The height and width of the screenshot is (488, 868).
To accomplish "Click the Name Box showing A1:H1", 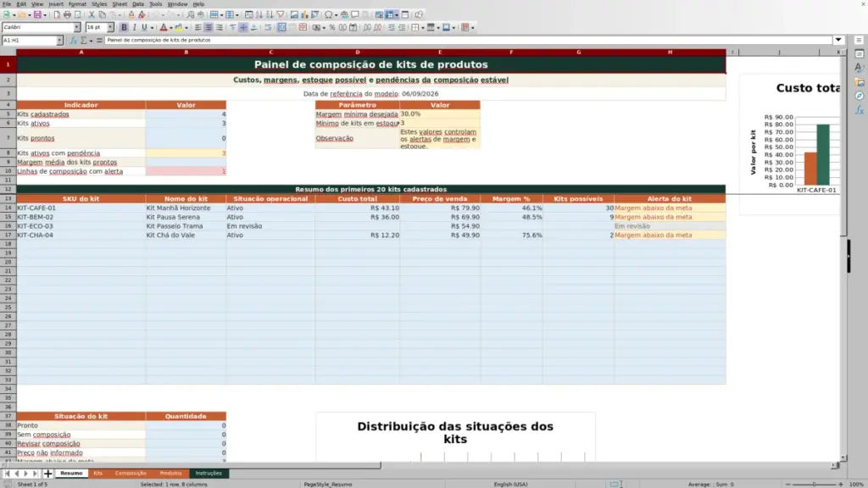I will (29, 41).
